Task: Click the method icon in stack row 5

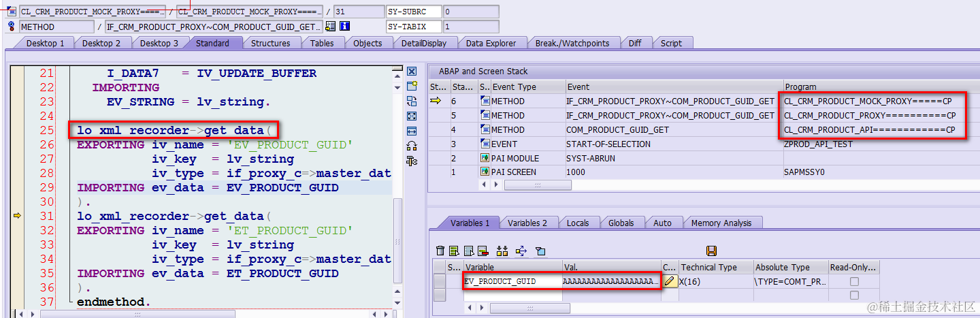Action: [x=485, y=115]
